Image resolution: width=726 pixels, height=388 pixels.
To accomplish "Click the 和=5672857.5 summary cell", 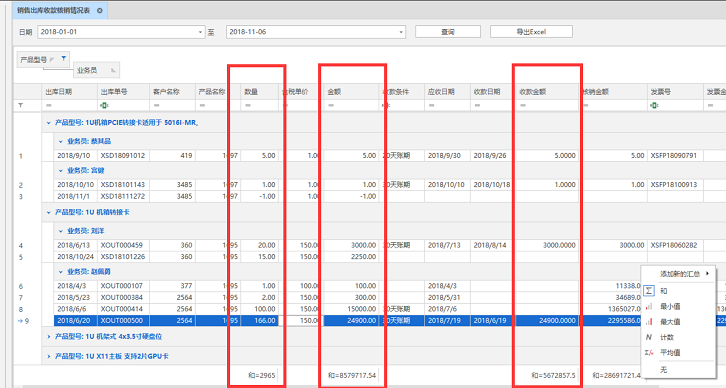I will click(553, 375).
